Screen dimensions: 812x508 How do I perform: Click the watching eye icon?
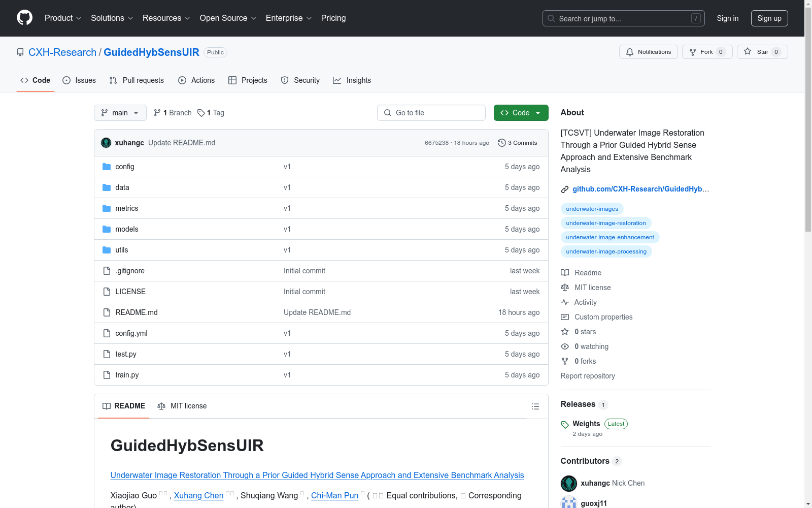point(565,346)
